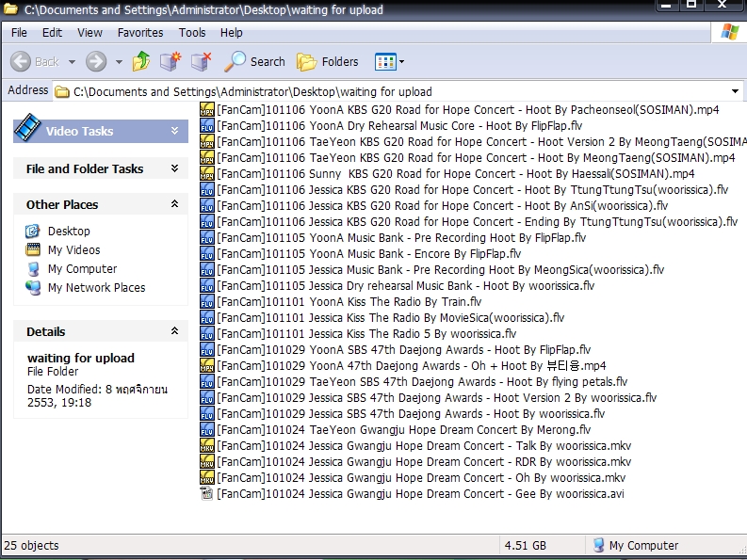Open My Computer link in Other Places
The image size is (747, 560).
[x=82, y=268]
